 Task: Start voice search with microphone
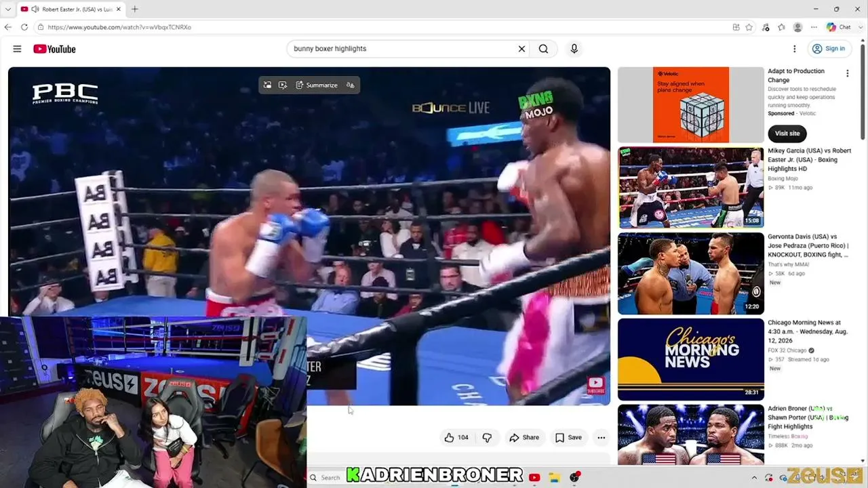pos(574,49)
